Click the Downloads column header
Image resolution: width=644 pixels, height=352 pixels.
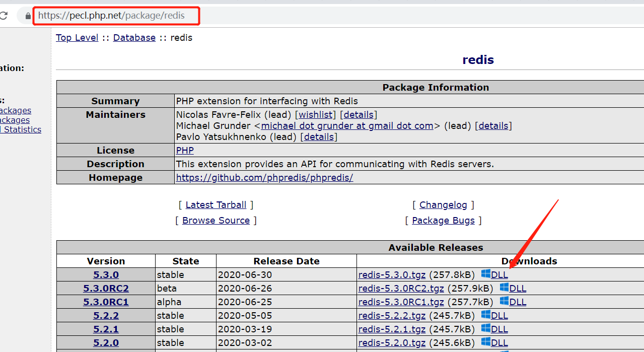coord(529,261)
